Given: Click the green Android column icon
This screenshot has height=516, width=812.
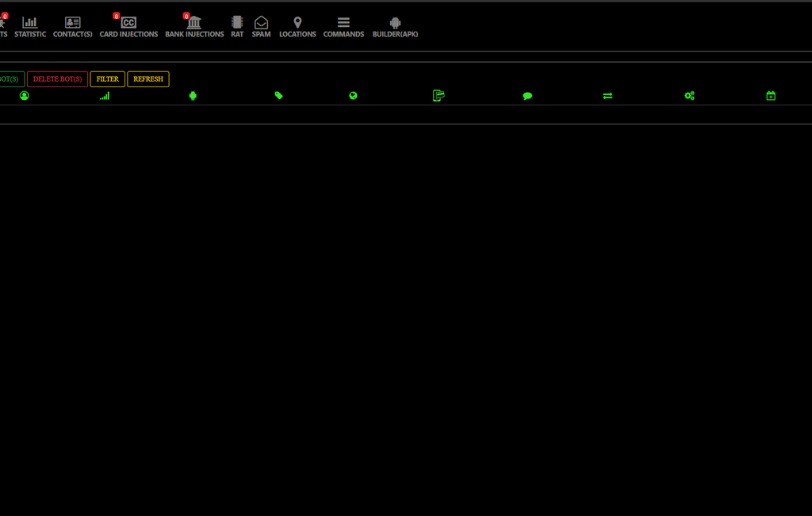Looking at the screenshot, I should pos(193,95).
